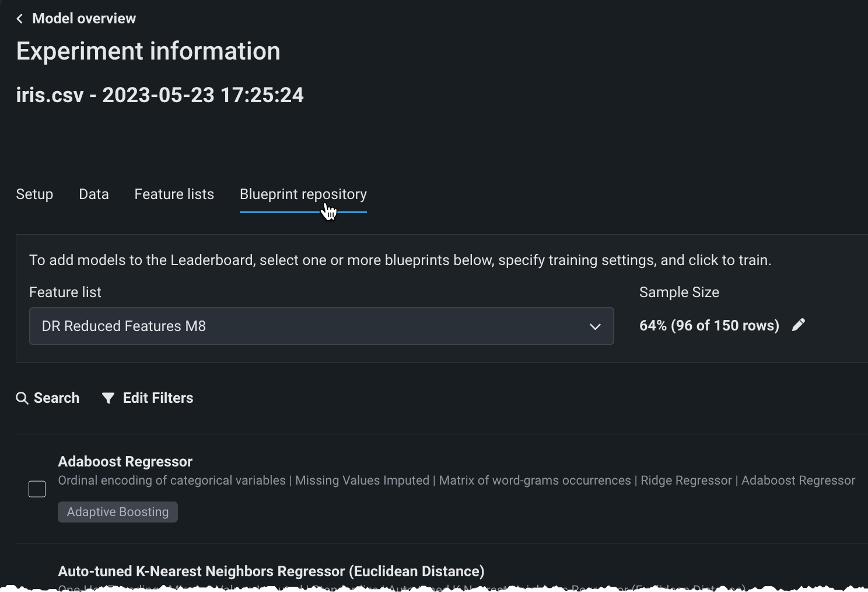Viewport: 868px width, 592px height.
Task: Click the iris.csv experiment name heading
Action: 160,95
